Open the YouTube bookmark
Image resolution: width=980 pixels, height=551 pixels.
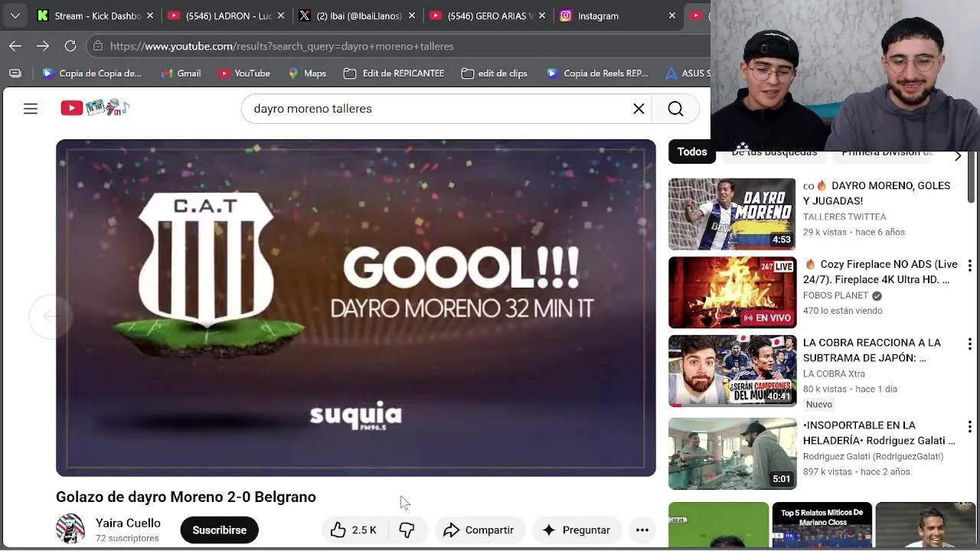click(244, 73)
